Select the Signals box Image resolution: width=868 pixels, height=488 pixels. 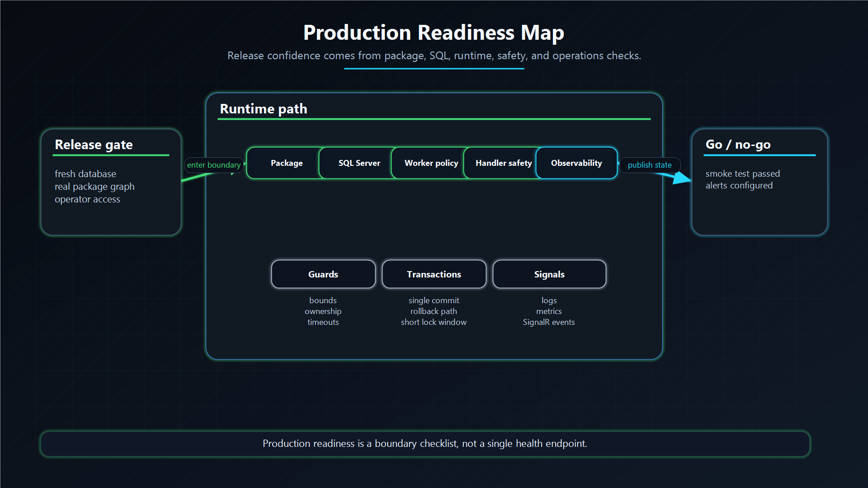coord(549,274)
